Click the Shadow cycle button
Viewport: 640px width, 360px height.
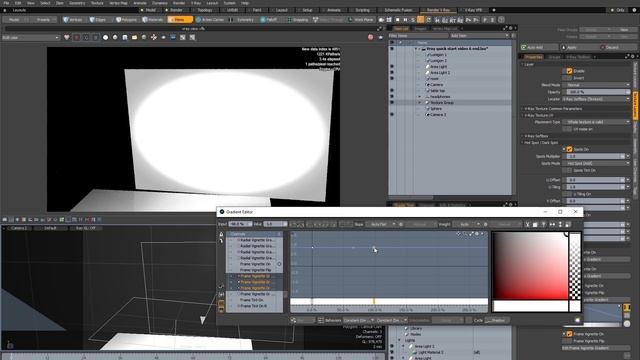click(496, 320)
